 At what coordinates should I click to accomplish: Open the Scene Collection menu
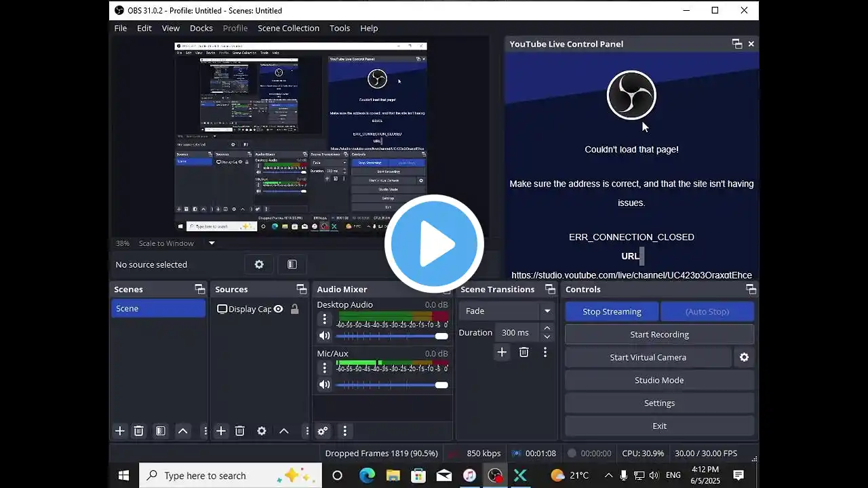point(288,28)
